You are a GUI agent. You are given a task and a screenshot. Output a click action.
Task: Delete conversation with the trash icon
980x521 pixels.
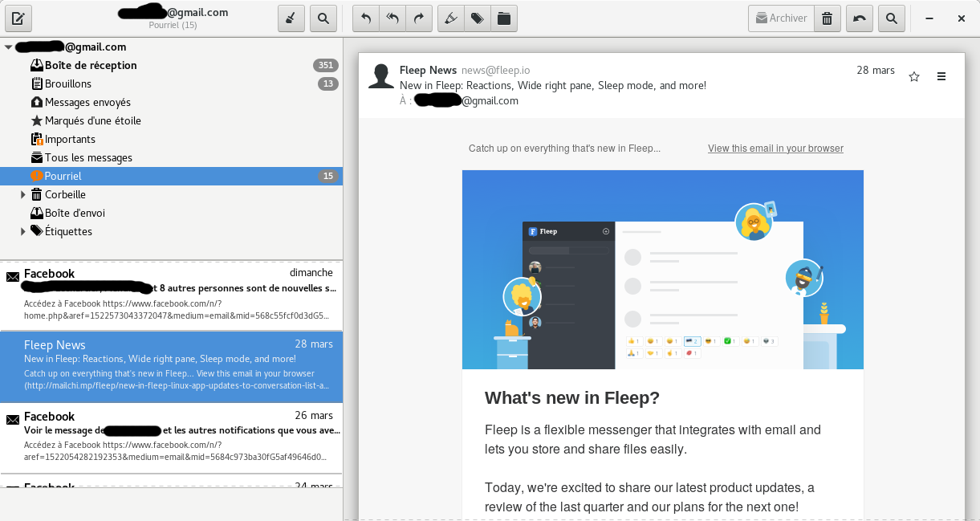pos(828,18)
